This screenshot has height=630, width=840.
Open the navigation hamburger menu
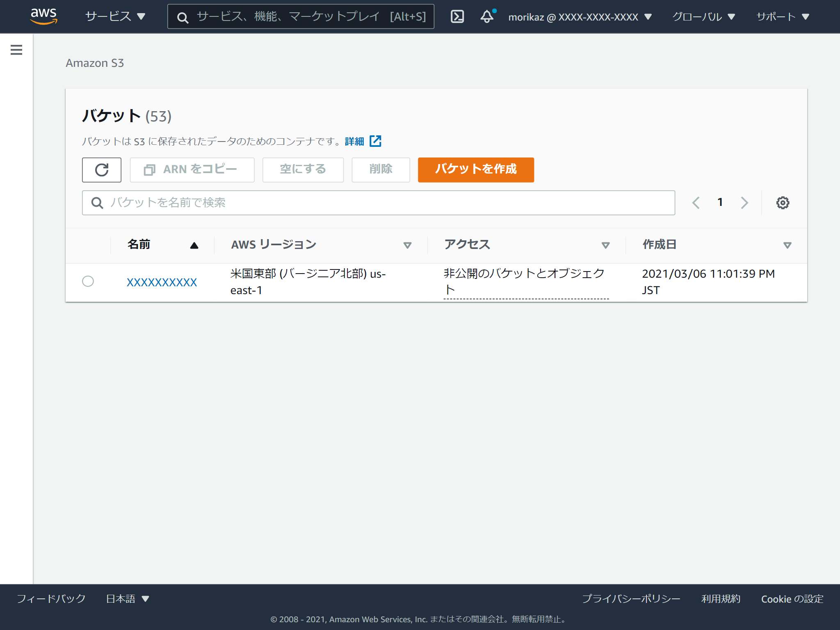click(x=16, y=50)
